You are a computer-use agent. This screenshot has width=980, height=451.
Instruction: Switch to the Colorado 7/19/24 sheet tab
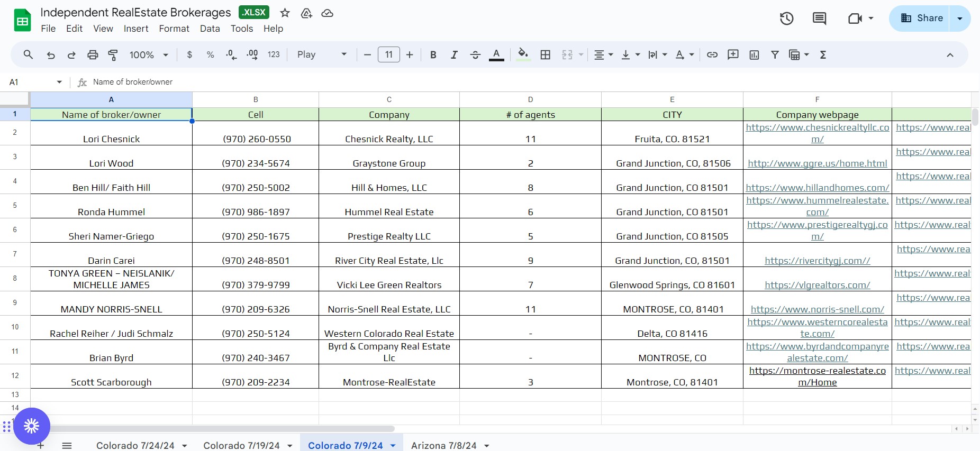241,445
